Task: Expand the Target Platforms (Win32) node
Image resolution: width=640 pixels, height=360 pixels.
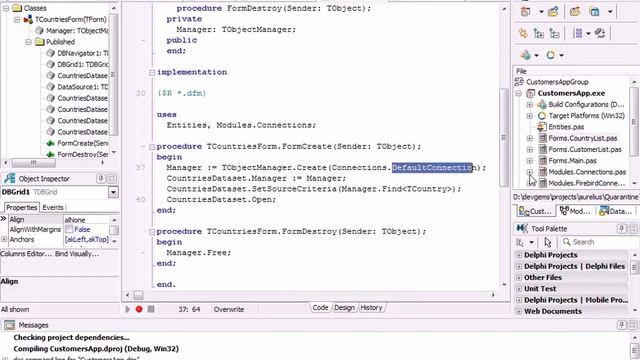Action: click(x=530, y=116)
